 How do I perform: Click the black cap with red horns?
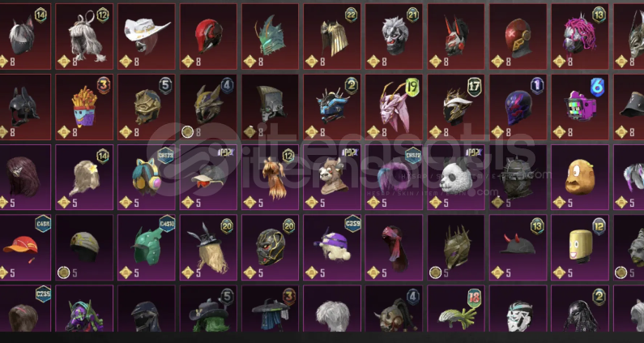coord(518,247)
